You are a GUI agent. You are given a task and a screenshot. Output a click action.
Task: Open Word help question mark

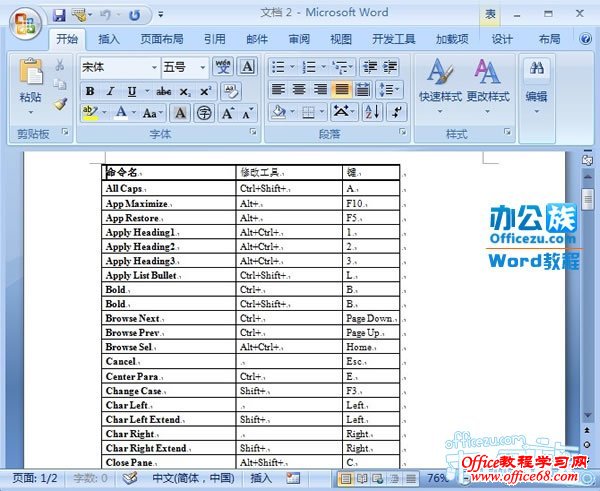(585, 39)
